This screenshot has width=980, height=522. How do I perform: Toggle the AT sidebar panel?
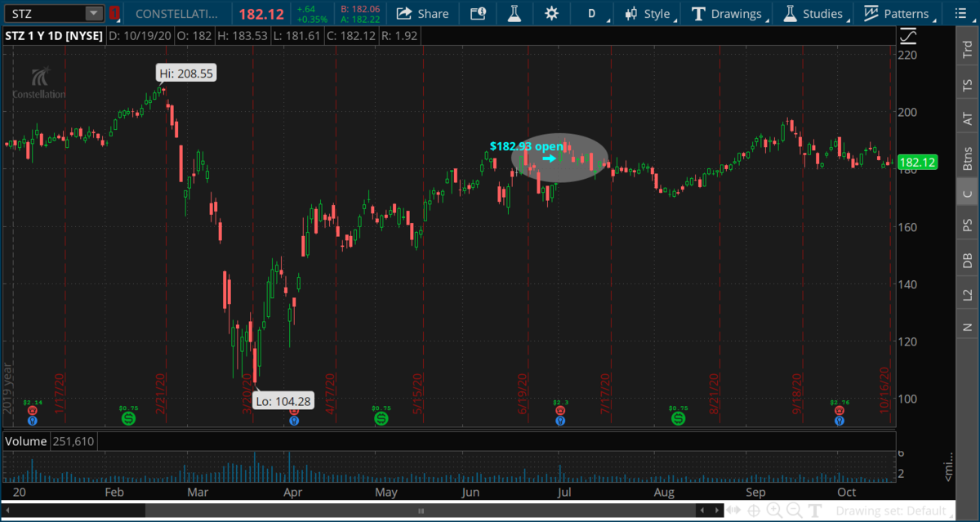[x=968, y=119]
